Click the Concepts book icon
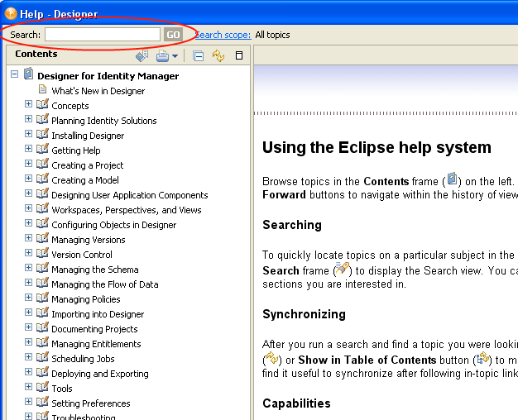This screenshot has height=420, width=518. pos(42,103)
